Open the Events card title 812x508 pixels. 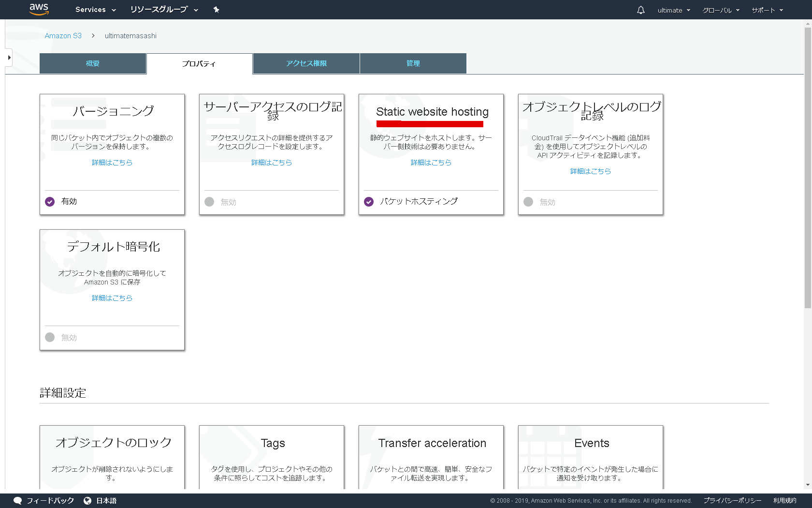tap(592, 443)
